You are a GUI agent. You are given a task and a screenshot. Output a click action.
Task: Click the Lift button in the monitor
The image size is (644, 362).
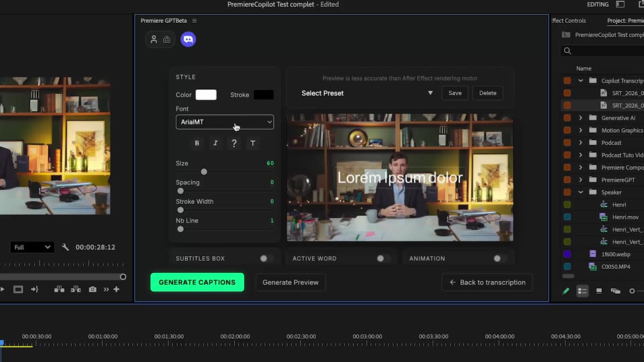tap(59, 290)
